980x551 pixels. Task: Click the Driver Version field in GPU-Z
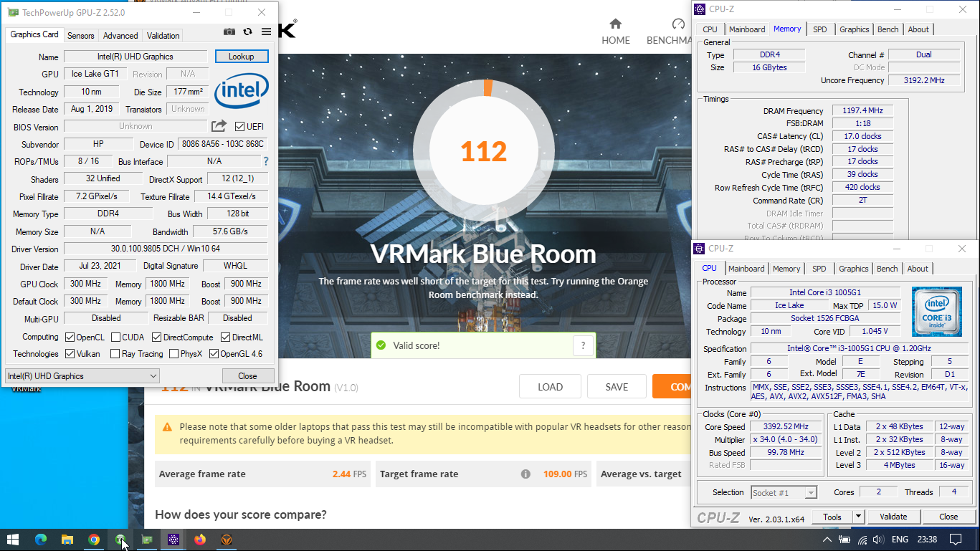(x=166, y=249)
